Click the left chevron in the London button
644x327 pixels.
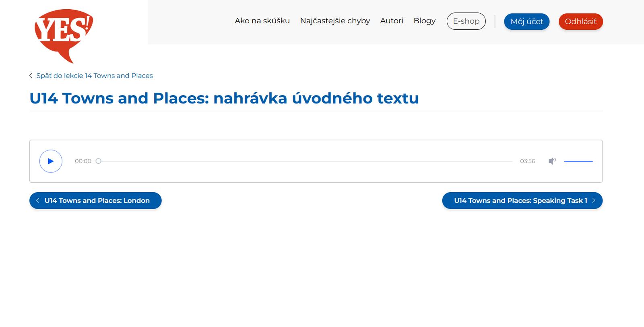(38, 201)
